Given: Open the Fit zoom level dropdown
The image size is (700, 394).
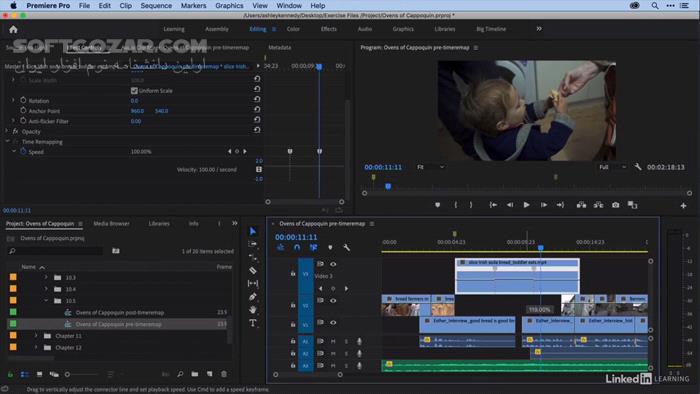Looking at the screenshot, I should [431, 167].
